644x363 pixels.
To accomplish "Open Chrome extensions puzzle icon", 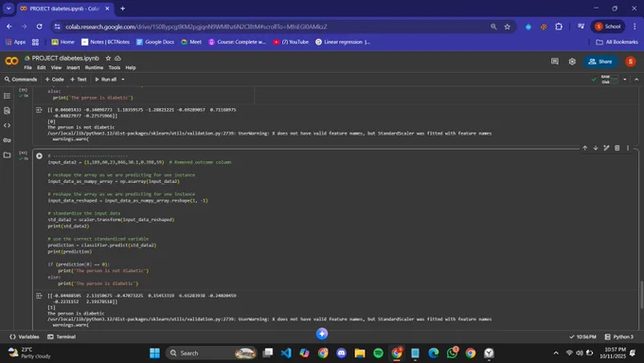I will tap(559, 27).
